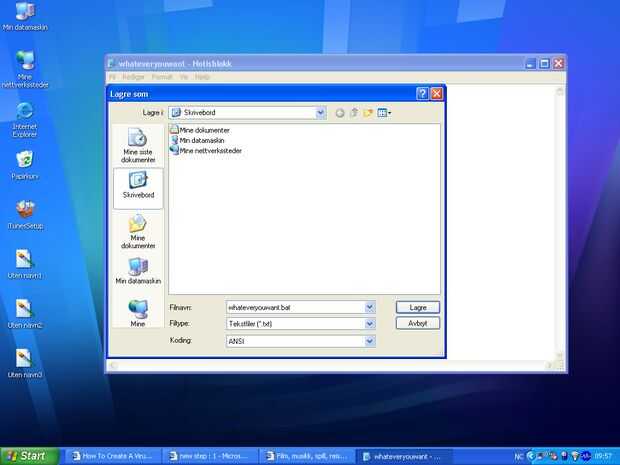Click the Avbryt button
This screenshot has height=465, width=620.
pos(418,323)
